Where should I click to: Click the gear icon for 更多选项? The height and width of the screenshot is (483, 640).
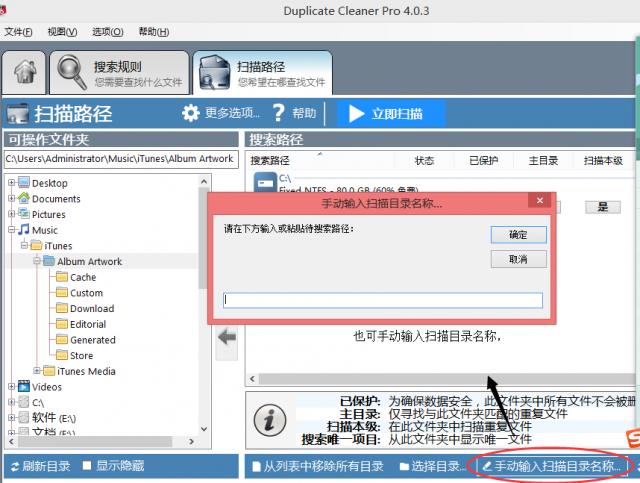191,113
